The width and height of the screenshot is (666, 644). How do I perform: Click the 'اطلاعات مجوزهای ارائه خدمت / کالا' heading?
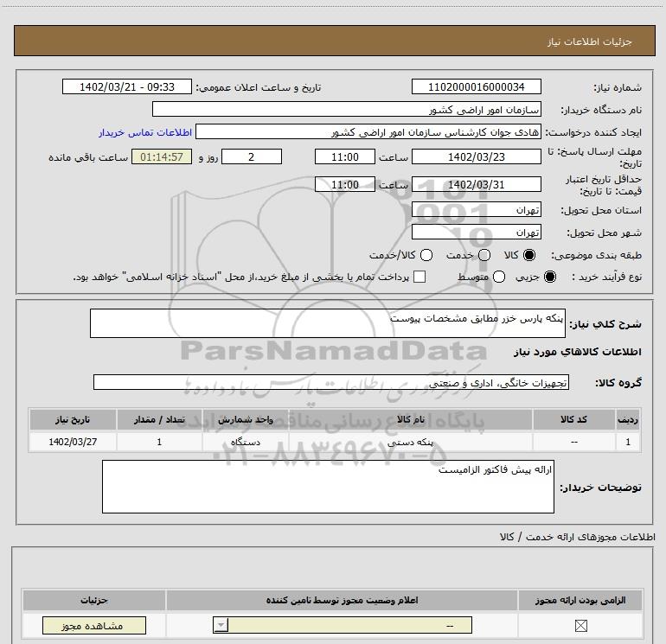tap(577, 537)
